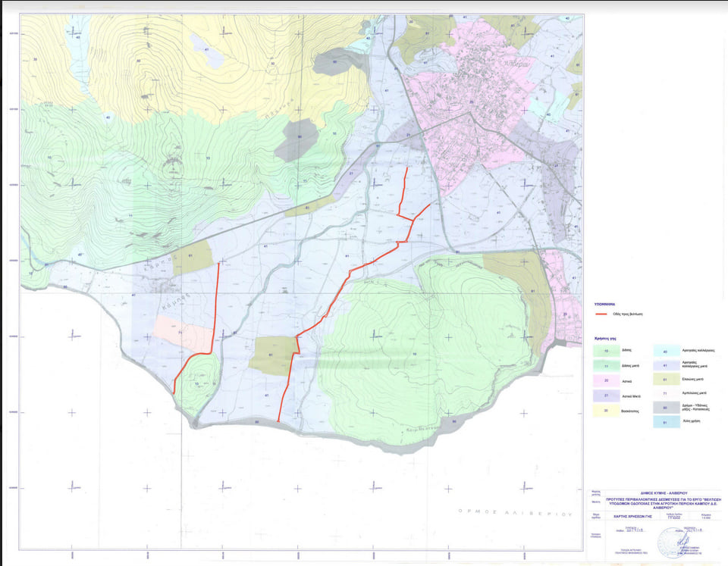Image resolution: width=728 pixels, height=566 pixels.
Task: Pick the cyan legend swatch numbered 40
Action: point(667,351)
